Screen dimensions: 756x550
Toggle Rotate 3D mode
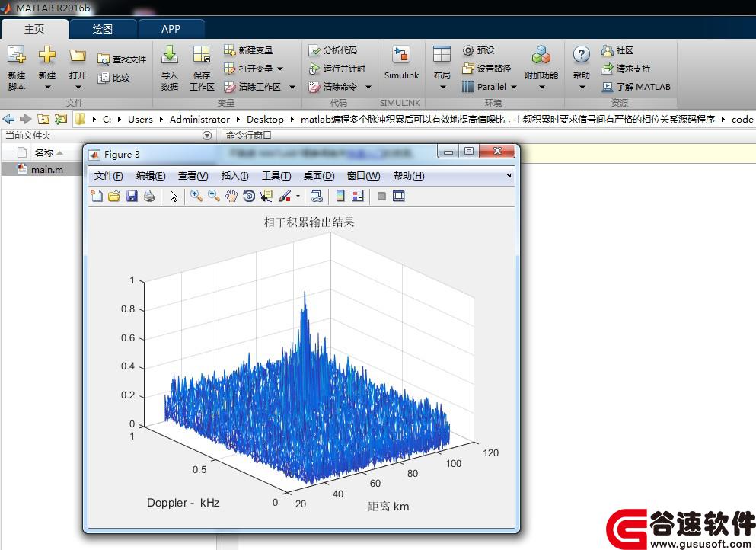249,196
